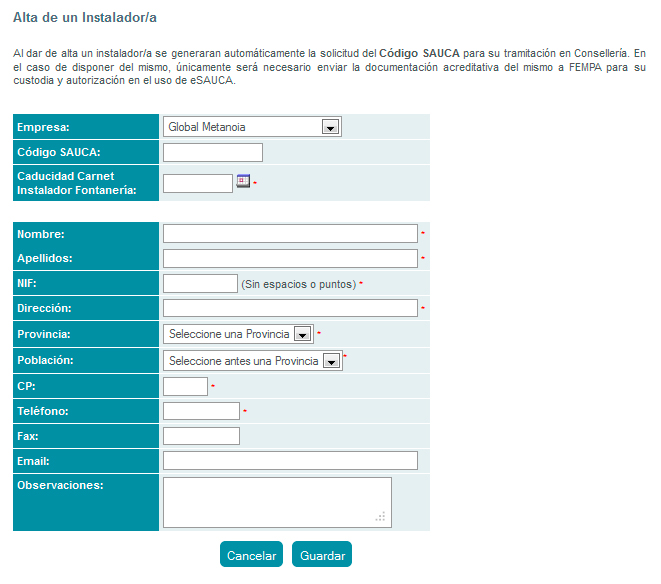Click into the Email field
661x584 pixels.
pyautogui.click(x=290, y=460)
